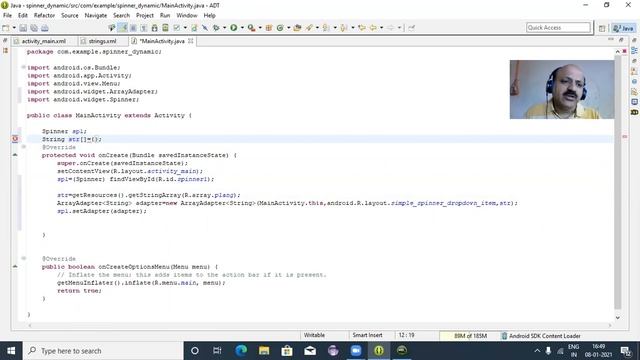Open the Refactor menu
This screenshot has height=360, width=640.
point(44,16)
